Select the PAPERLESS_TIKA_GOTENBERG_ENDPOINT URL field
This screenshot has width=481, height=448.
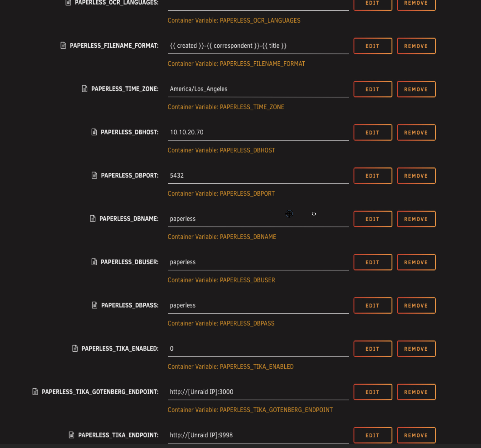(258, 392)
